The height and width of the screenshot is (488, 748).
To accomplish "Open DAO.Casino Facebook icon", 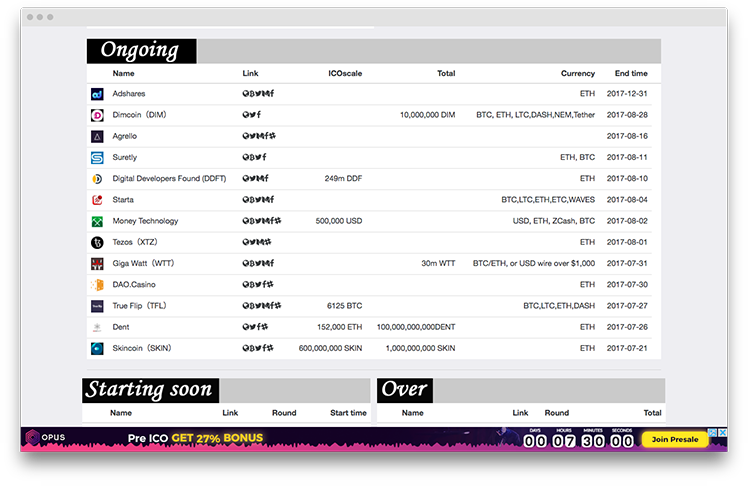I will [x=264, y=284].
